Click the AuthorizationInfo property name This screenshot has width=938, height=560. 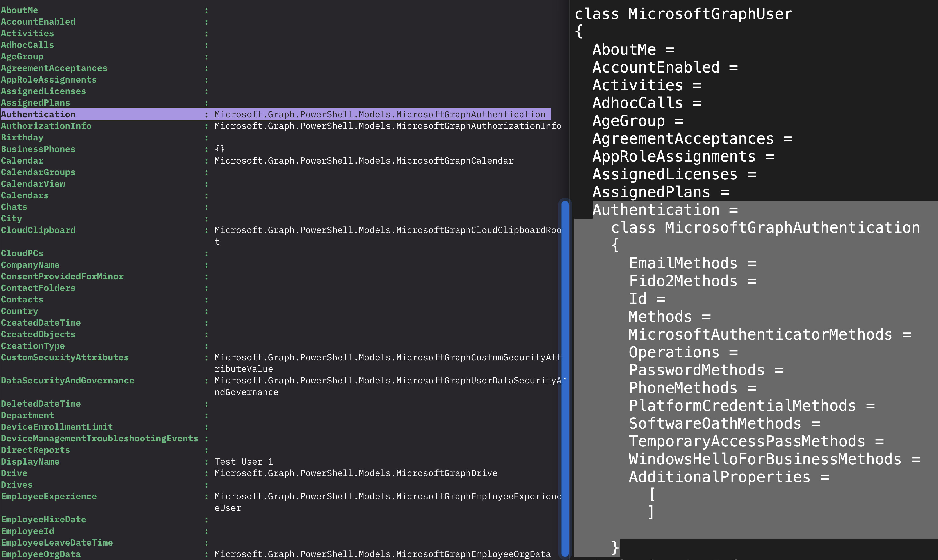(46, 126)
